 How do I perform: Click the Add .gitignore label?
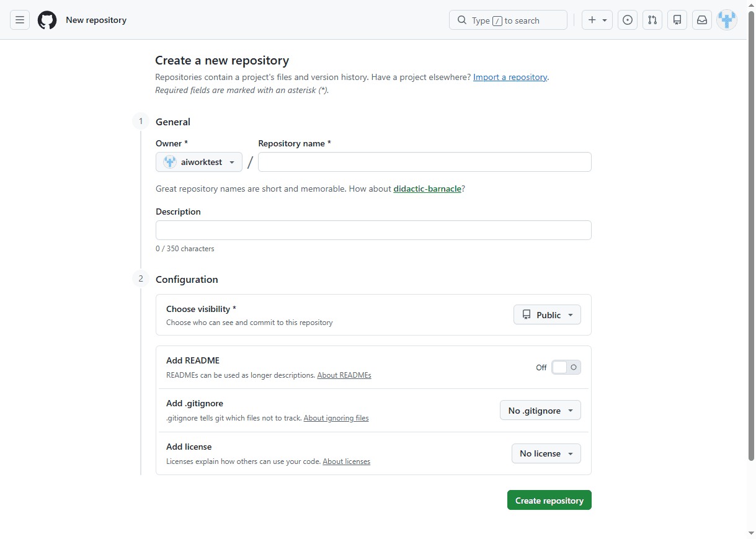(x=195, y=403)
